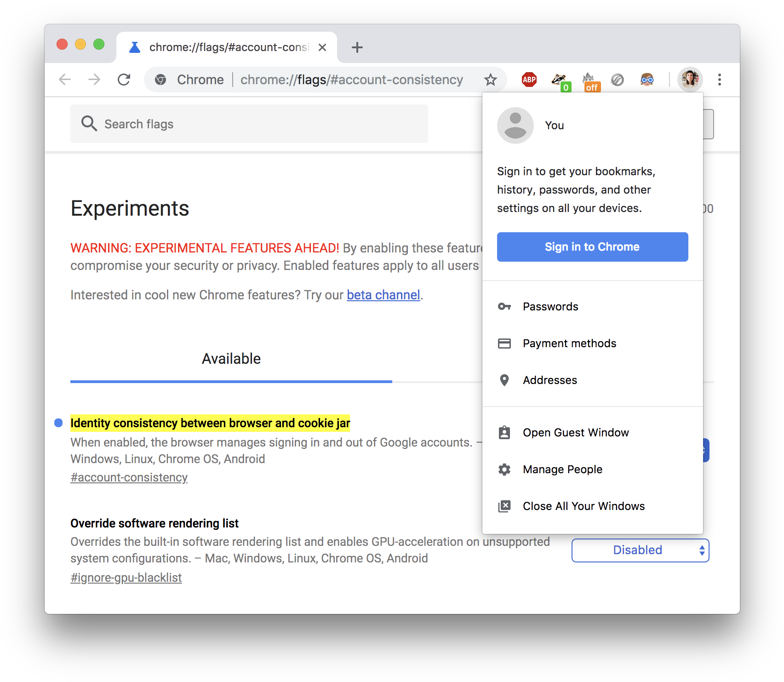This screenshot has width=784, height=682.
Task: Click the blue dot beside Identity consistency flag
Action: [x=58, y=423]
